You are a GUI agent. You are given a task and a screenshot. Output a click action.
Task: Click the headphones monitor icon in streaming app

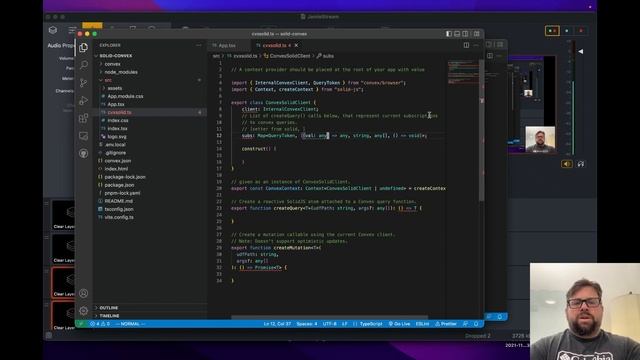tap(581, 164)
